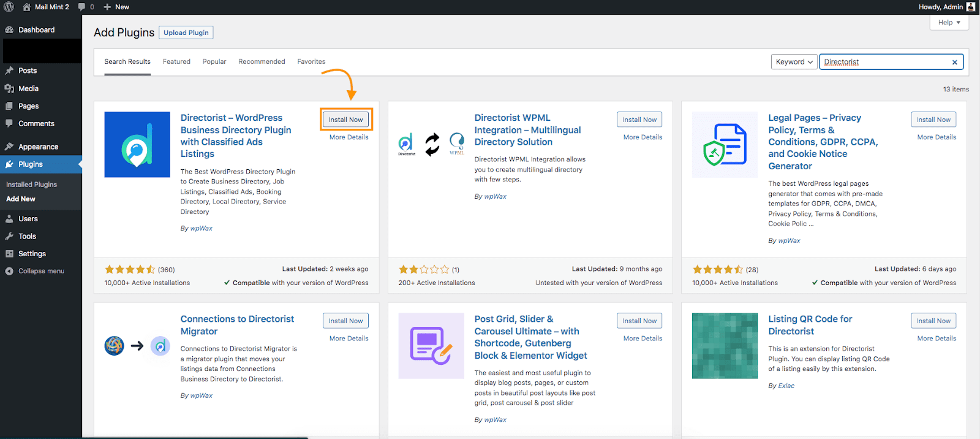980x439 pixels.
Task: Click the Directorist plugin star rating
Action: coord(129,269)
